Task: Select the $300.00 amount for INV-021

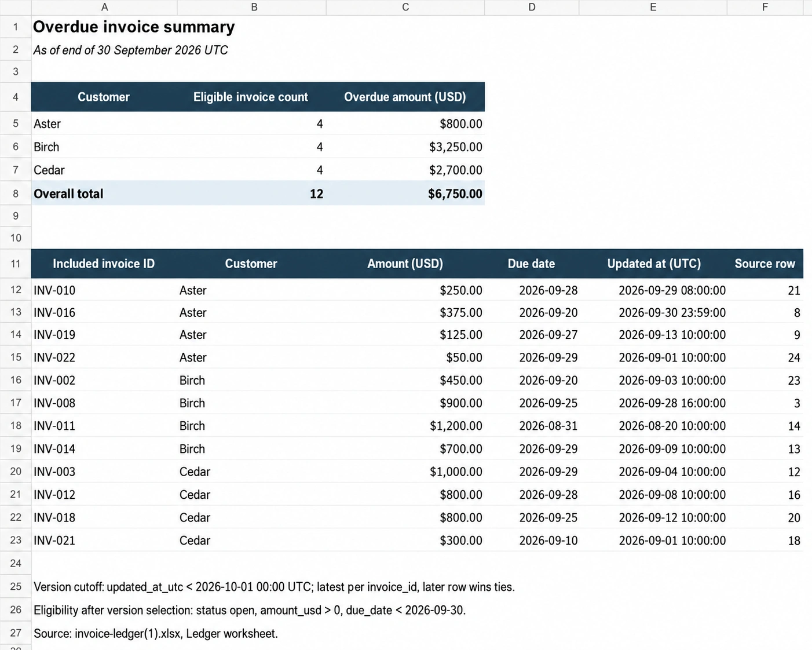Action: coord(405,541)
